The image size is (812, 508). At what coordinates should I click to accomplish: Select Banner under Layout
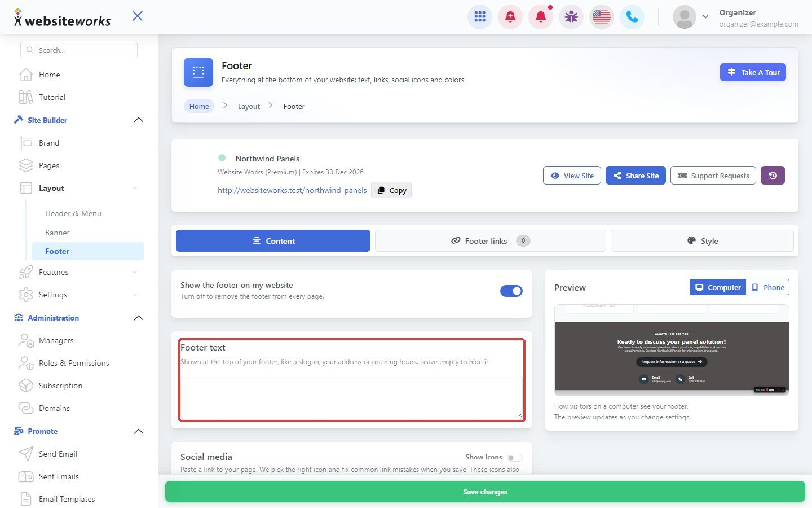58,233
